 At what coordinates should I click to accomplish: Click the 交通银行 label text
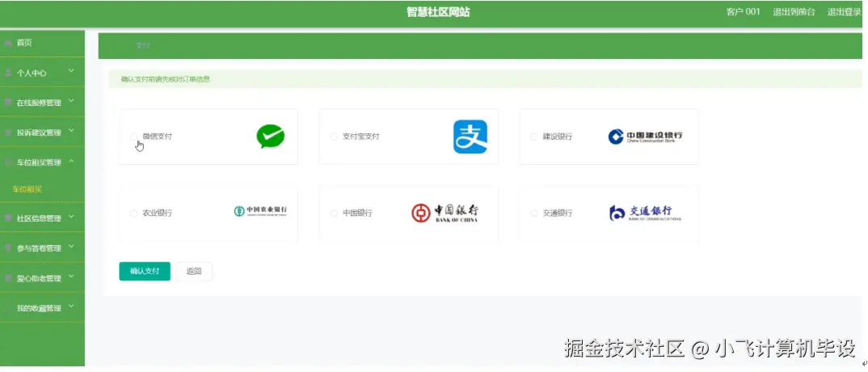coord(558,213)
